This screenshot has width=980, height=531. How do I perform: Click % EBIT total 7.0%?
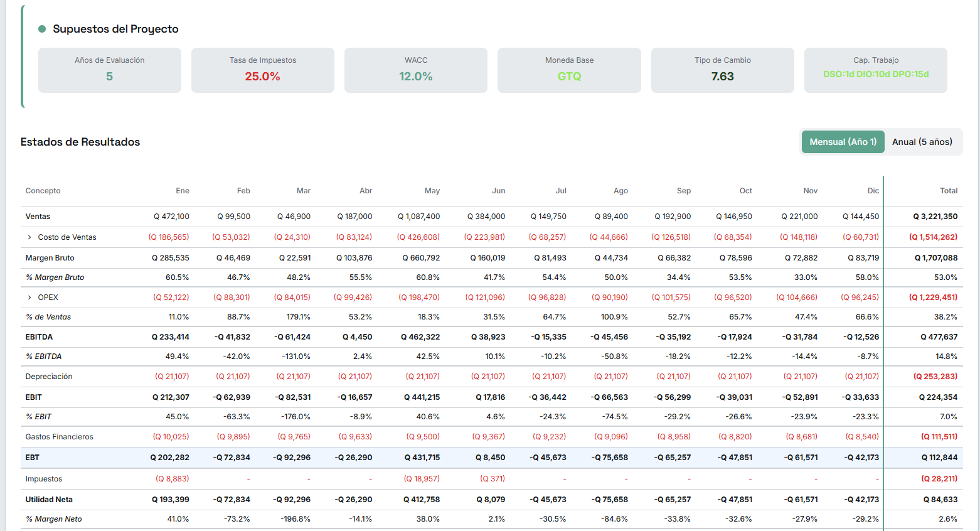click(949, 417)
